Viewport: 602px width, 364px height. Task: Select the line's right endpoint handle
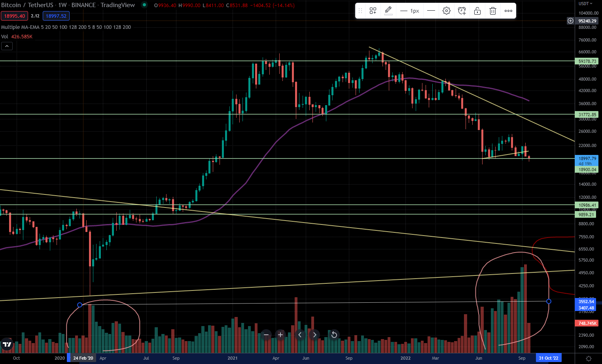(x=549, y=302)
